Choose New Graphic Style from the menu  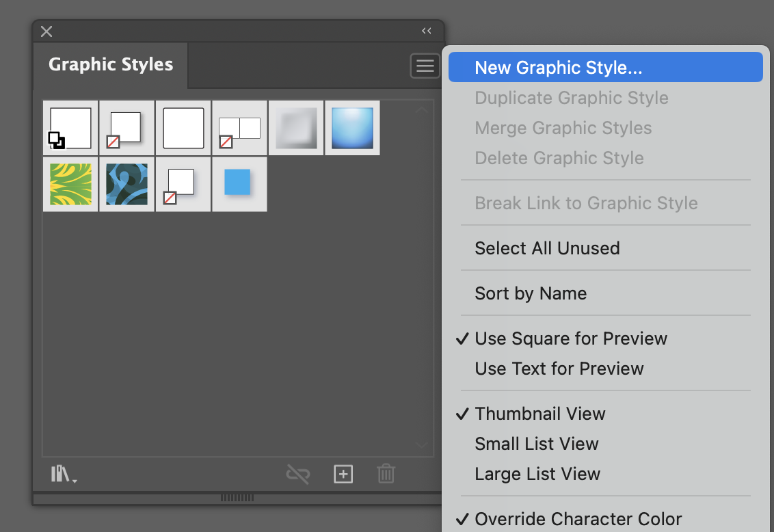pyautogui.click(x=558, y=67)
